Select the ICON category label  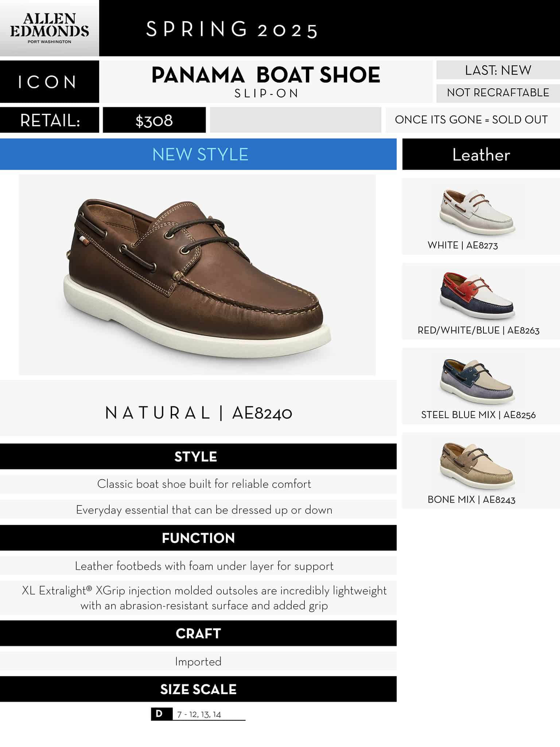(x=49, y=82)
